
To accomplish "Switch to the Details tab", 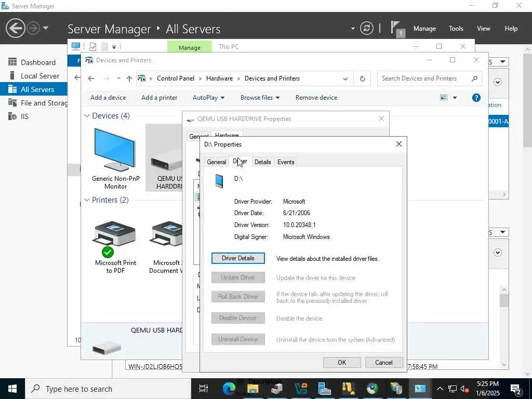I will pyautogui.click(x=262, y=162).
